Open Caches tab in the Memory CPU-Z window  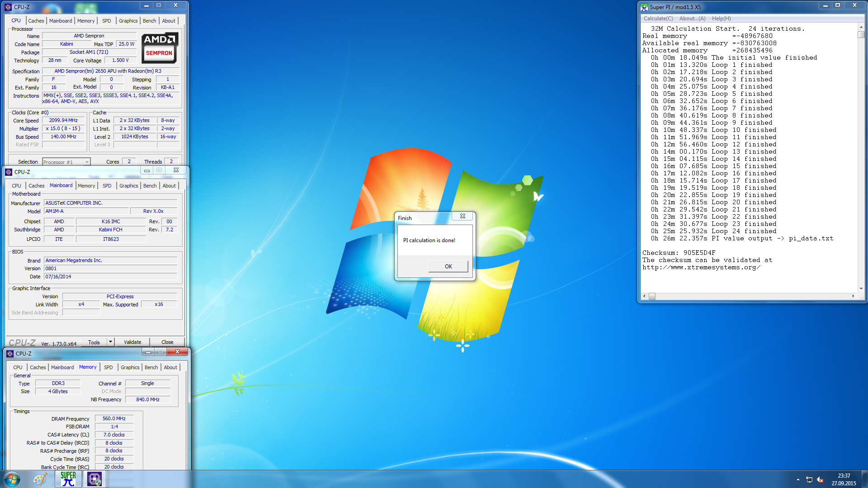point(38,367)
